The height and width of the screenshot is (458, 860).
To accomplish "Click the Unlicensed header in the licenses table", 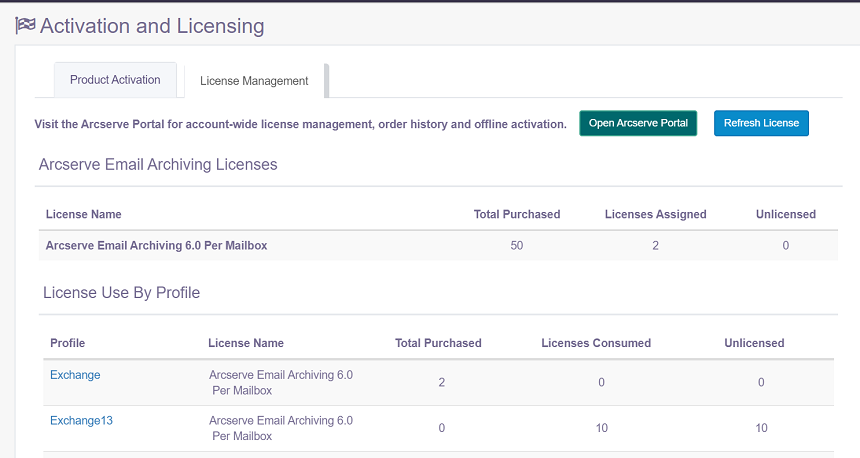I will [x=785, y=214].
